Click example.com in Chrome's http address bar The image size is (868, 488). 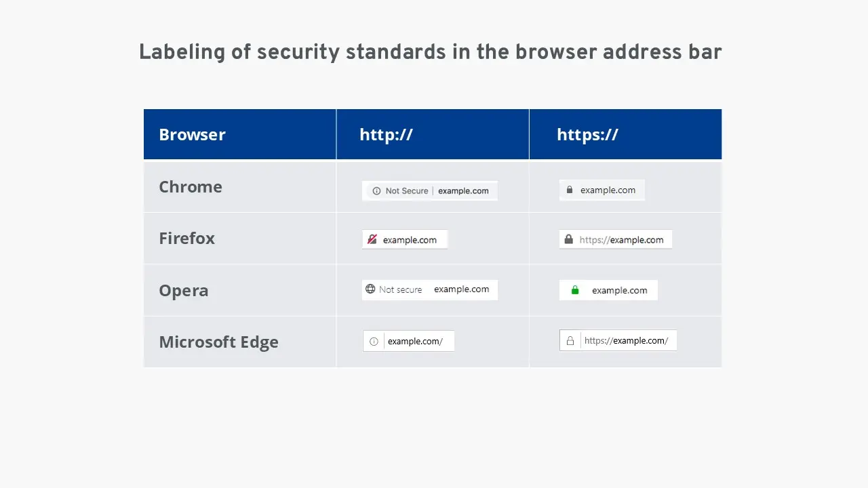pos(464,190)
